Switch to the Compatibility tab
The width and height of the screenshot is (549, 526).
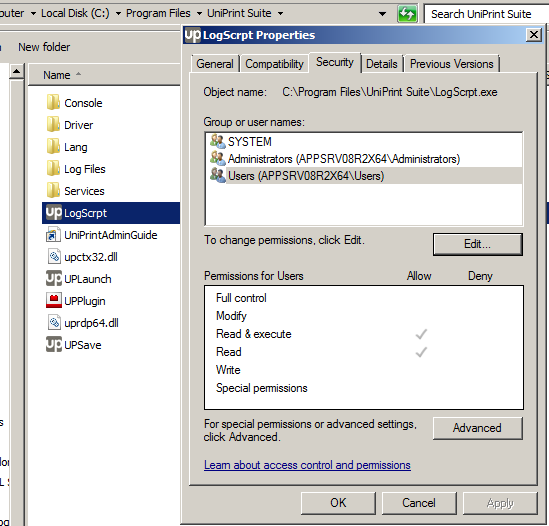[x=274, y=64]
